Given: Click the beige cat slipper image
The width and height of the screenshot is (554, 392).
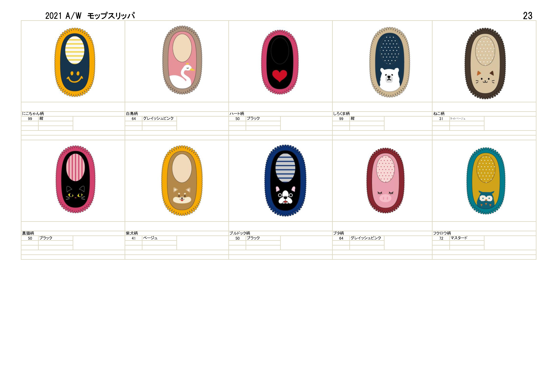Looking at the screenshot, I should tap(485, 64).
